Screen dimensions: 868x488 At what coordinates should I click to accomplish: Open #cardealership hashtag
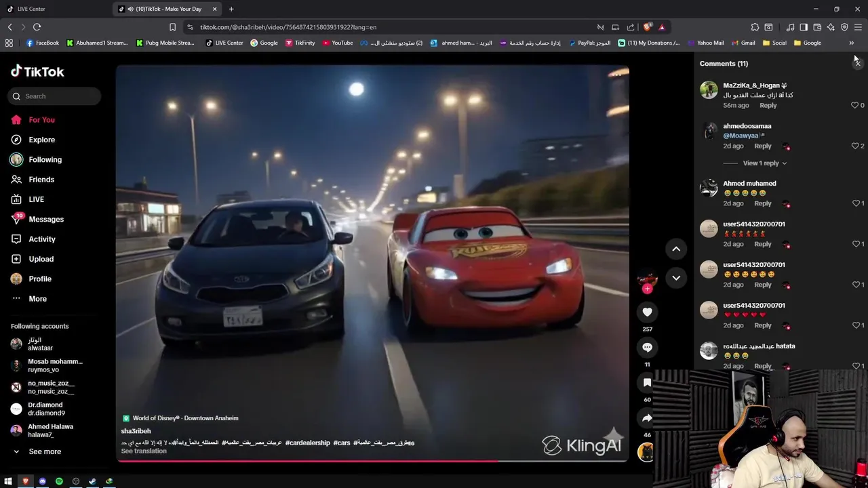(308, 443)
